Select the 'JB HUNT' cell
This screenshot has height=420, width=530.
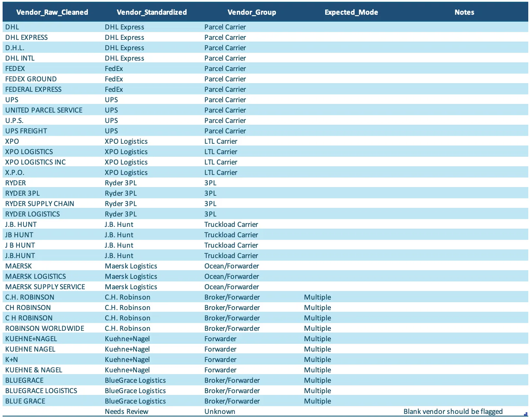(x=52, y=235)
